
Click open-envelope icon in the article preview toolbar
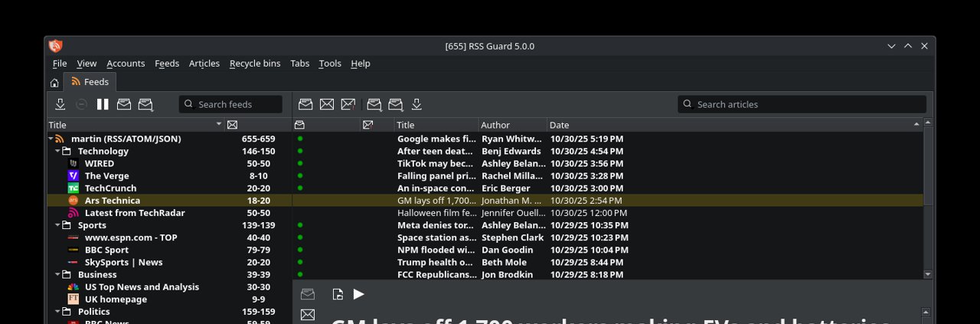pyautogui.click(x=308, y=294)
